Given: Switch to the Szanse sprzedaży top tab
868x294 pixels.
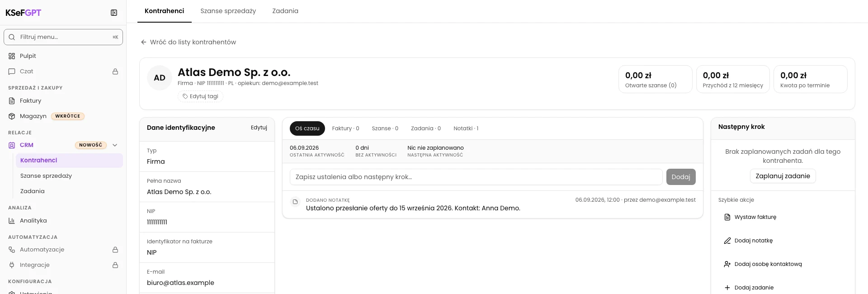Looking at the screenshot, I should point(228,11).
